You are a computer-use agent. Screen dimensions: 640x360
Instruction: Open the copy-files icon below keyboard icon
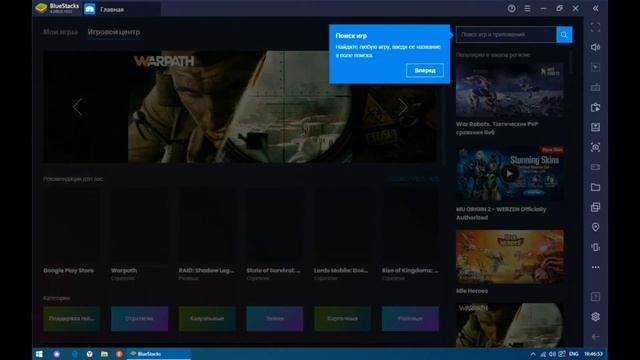[596, 107]
